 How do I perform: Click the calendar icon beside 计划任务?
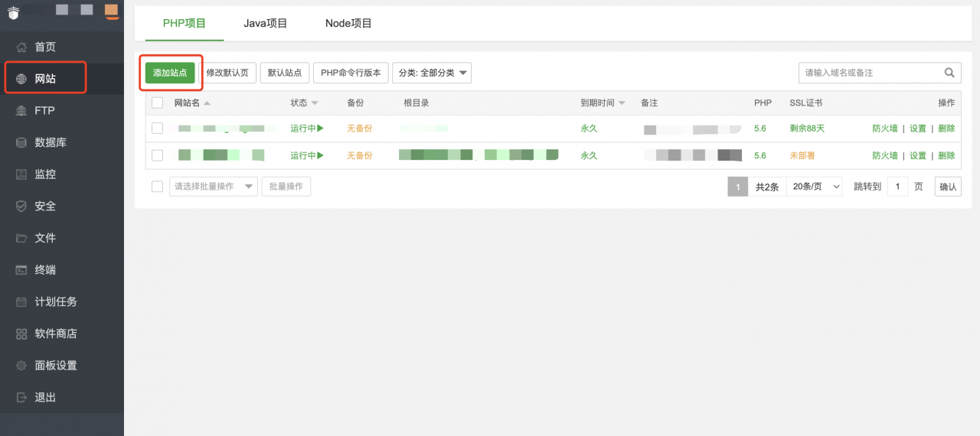pyautogui.click(x=21, y=301)
